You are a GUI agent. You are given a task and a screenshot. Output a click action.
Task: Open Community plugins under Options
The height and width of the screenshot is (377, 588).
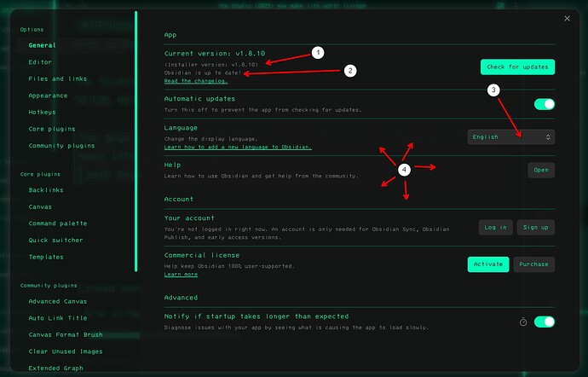61,145
